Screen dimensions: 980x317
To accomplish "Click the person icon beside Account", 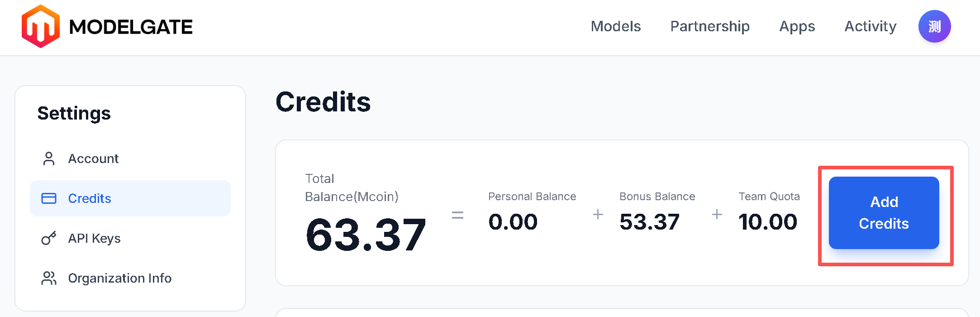I will pyautogui.click(x=49, y=158).
